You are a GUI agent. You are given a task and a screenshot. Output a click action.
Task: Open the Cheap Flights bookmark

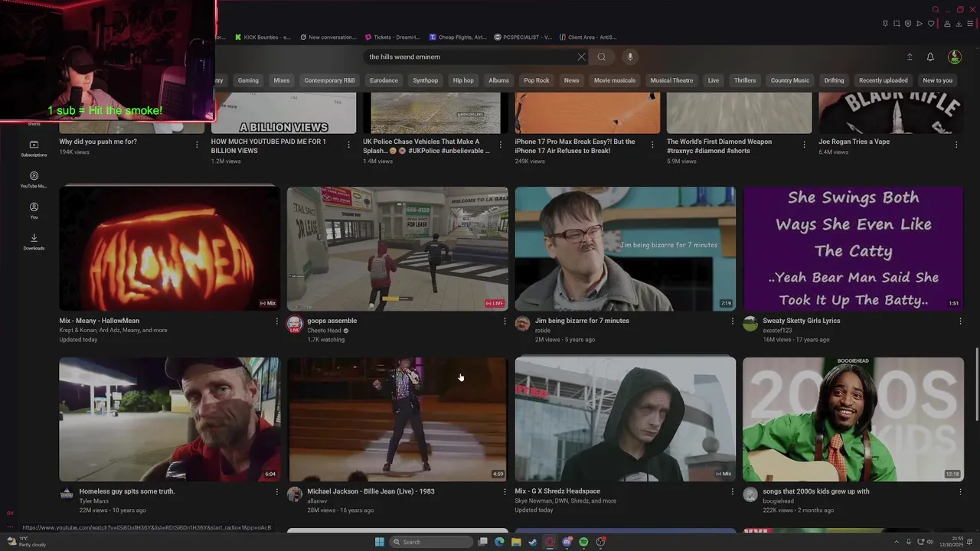click(x=458, y=37)
